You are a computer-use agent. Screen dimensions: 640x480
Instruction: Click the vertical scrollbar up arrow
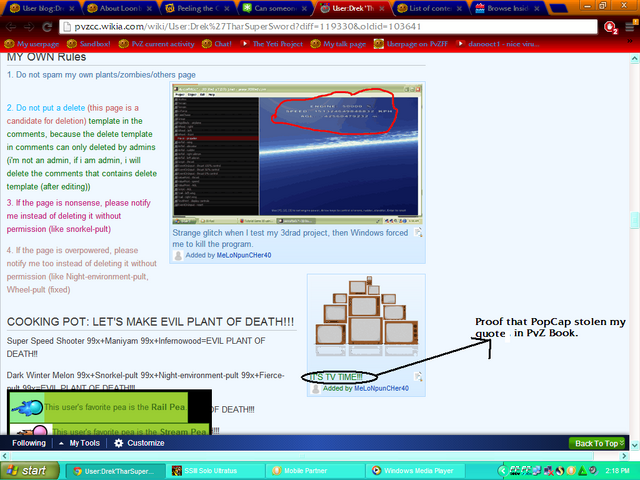pyautogui.click(x=634, y=59)
